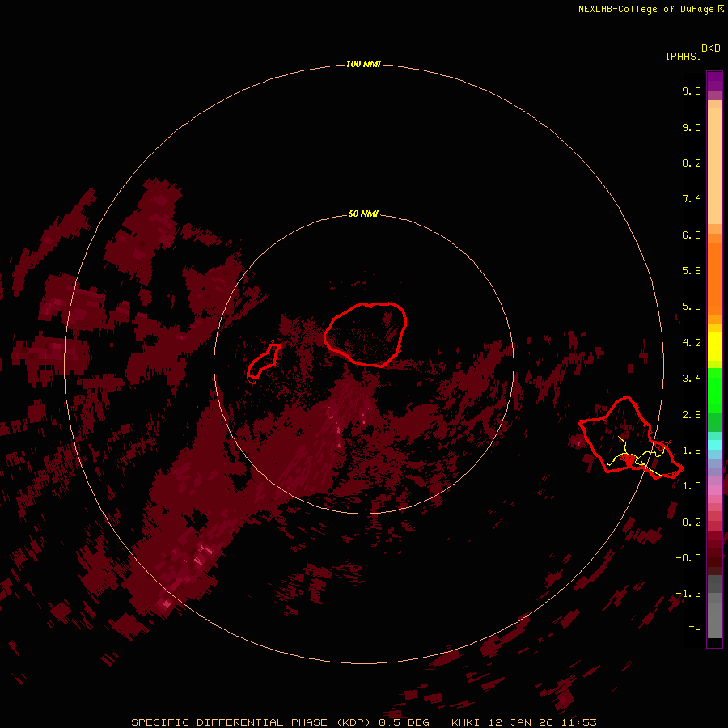Click the pink segment of the color bar

714,490
